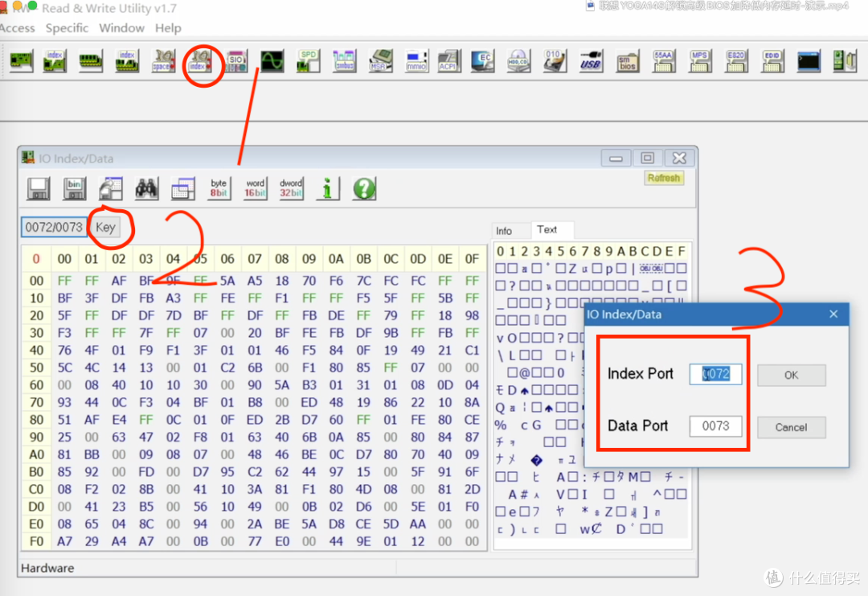Click the panel layout windows icon
This screenshot has height=596, width=868.
[x=182, y=188]
